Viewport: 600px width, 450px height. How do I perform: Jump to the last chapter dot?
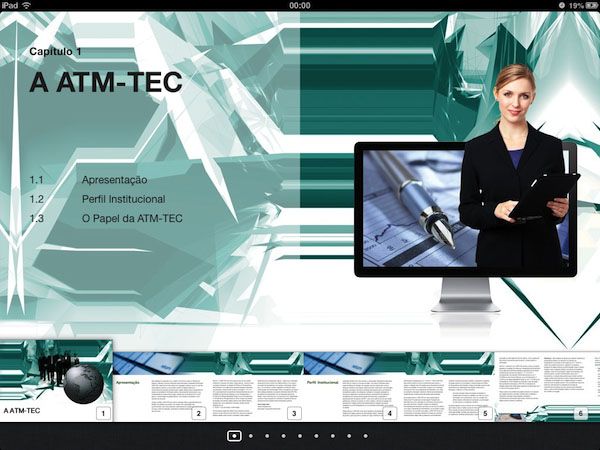[366, 436]
